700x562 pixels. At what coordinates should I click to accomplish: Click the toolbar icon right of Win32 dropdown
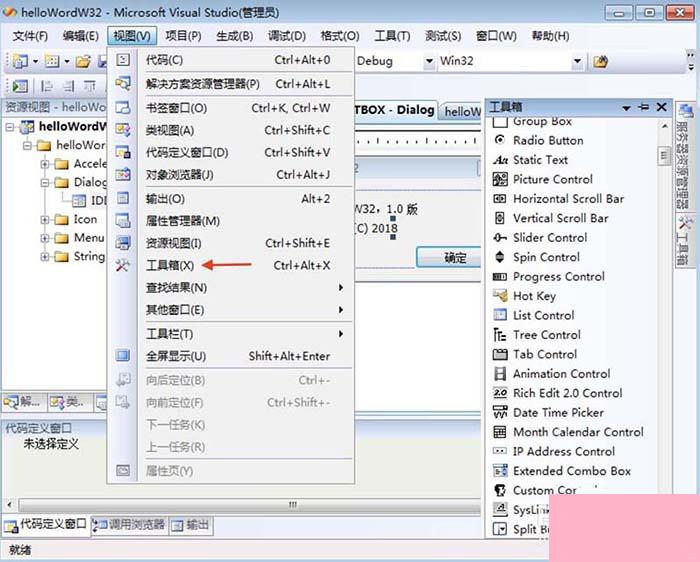(x=600, y=61)
